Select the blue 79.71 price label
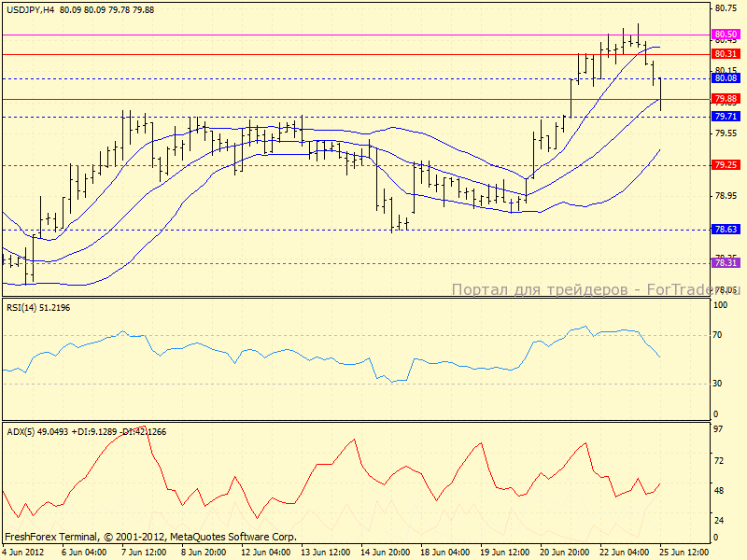Screen dimensions: 747x560 pos(726,117)
